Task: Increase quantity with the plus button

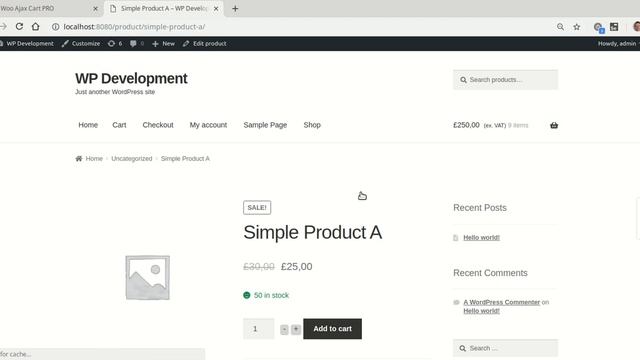Action: click(x=296, y=329)
